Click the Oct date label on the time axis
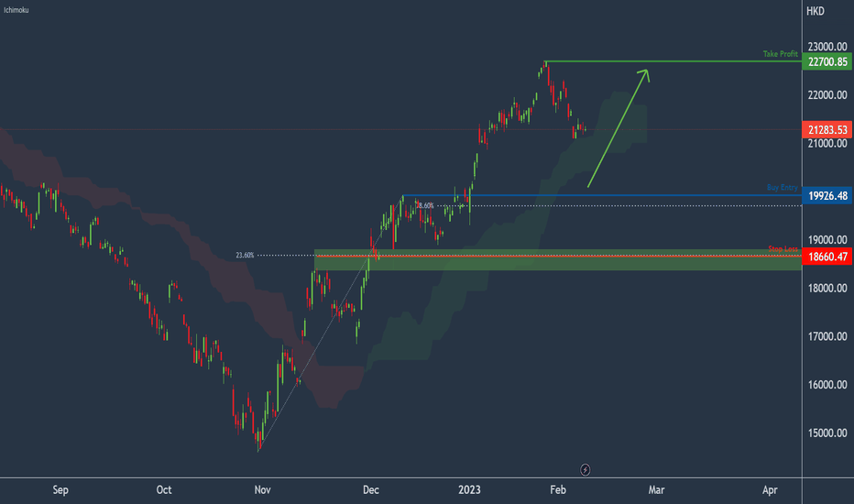 point(164,490)
